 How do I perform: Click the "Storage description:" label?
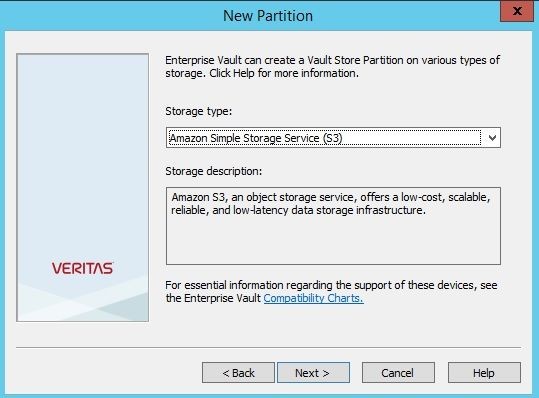213,171
